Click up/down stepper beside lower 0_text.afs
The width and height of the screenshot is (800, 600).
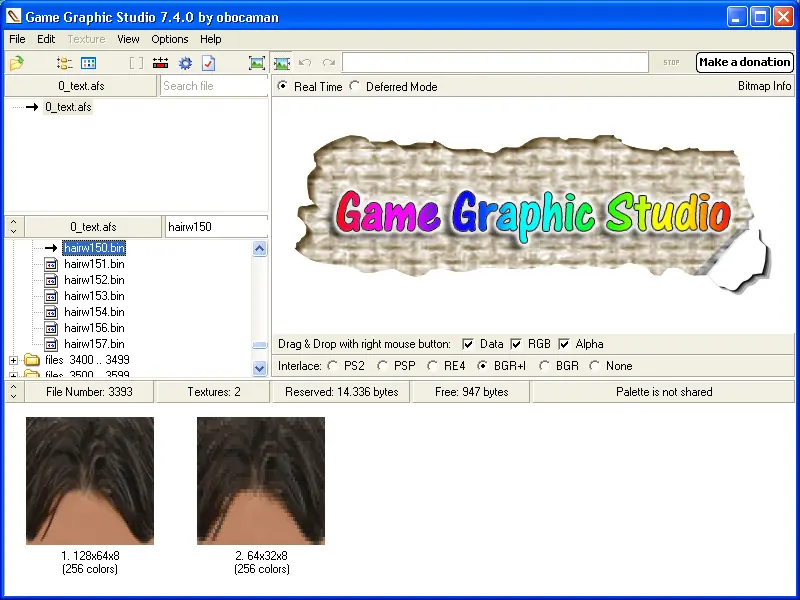(14, 227)
